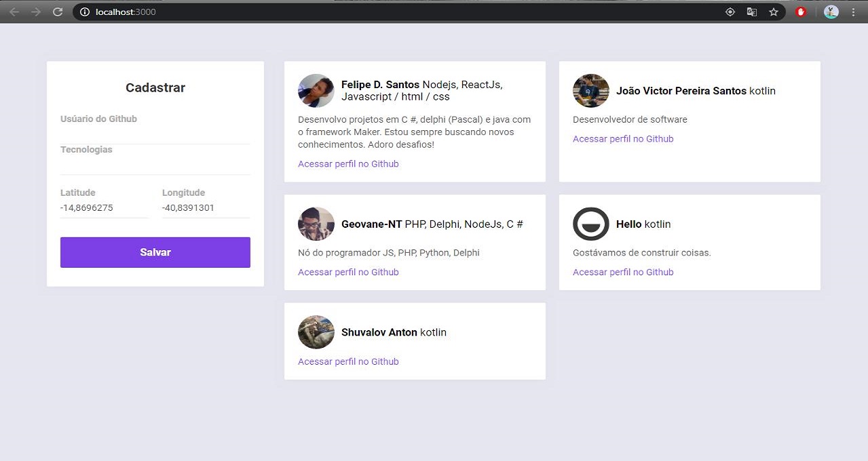
Task: Open João Victor Pereira Santos's Github profile link
Action: (x=623, y=139)
